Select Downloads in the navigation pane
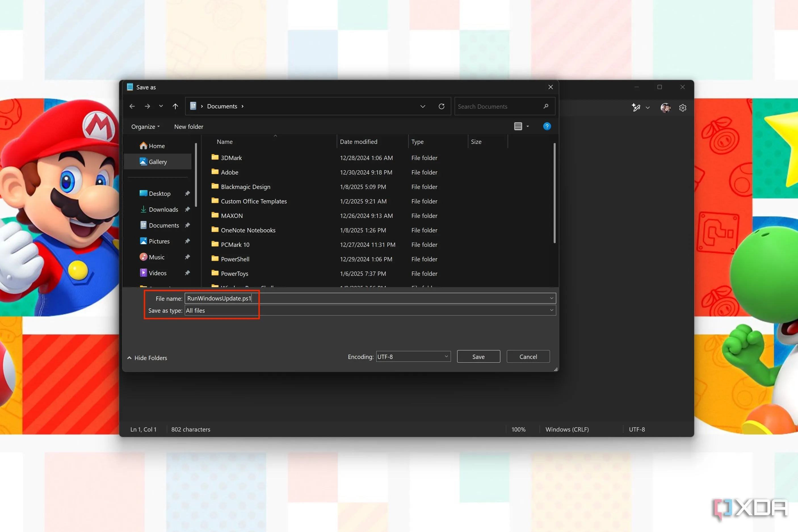Viewport: 798px width, 532px height. coord(163,210)
